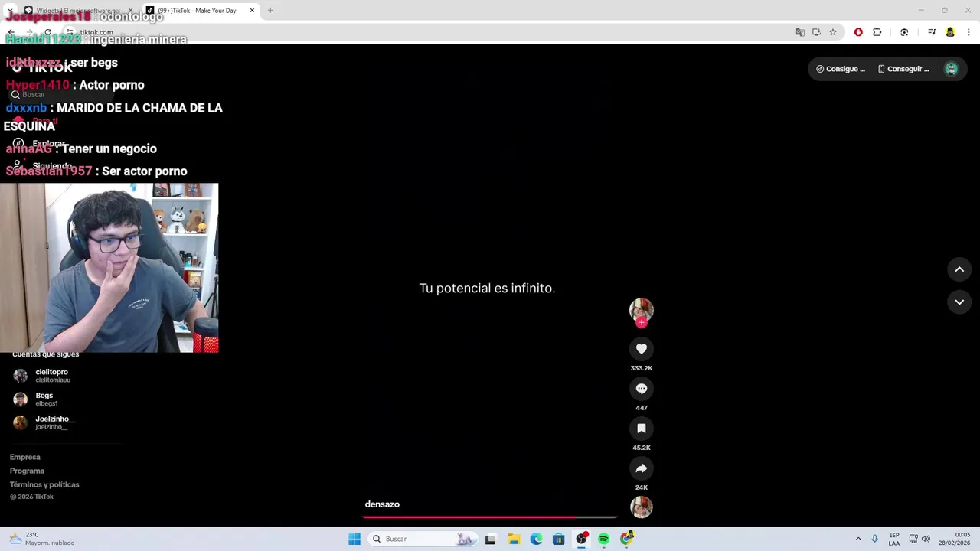
Task: Open the Windows Start menu
Action: 354,539
